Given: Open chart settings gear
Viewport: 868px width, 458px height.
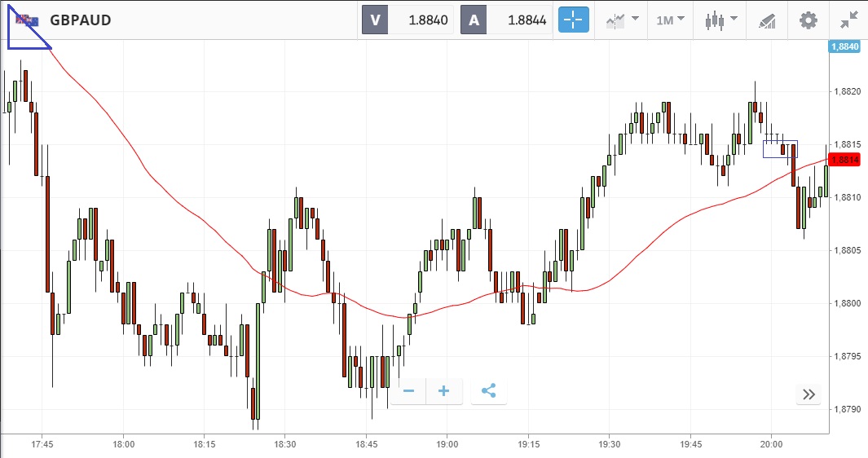Looking at the screenshot, I should pos(808,20).
